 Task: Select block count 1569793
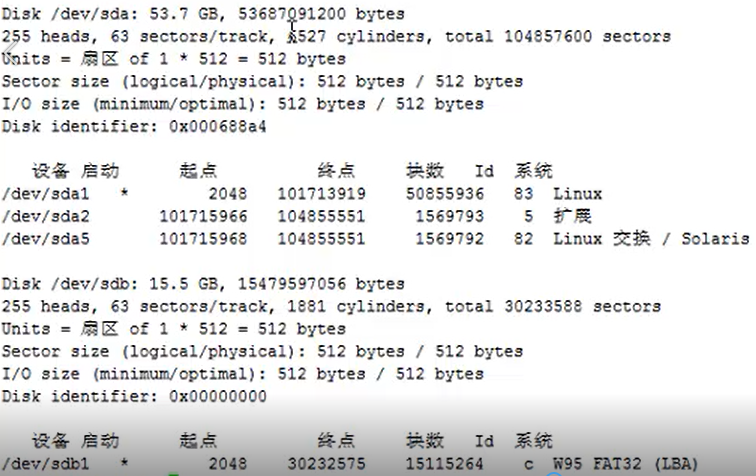[449, 216]
